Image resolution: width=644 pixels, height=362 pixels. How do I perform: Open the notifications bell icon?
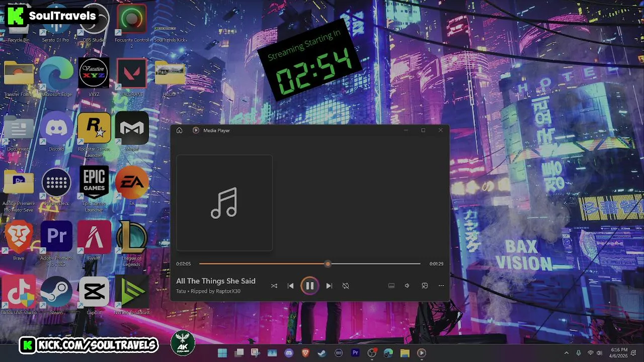(x=634, y=353)
